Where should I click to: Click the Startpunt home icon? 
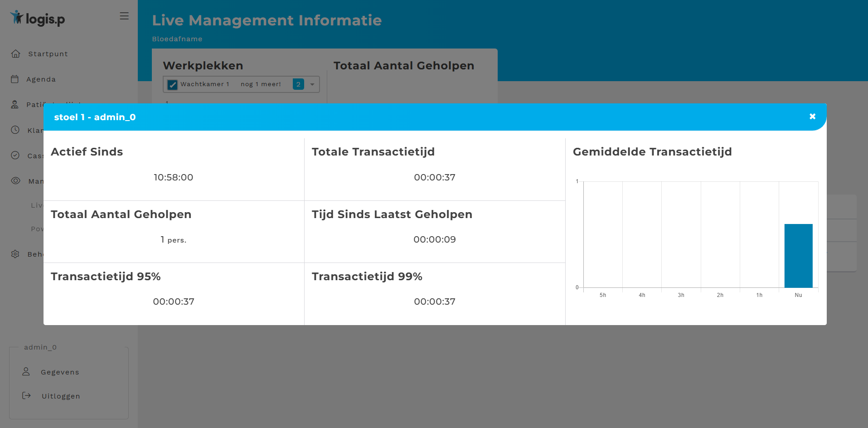(x=15, y=54)
